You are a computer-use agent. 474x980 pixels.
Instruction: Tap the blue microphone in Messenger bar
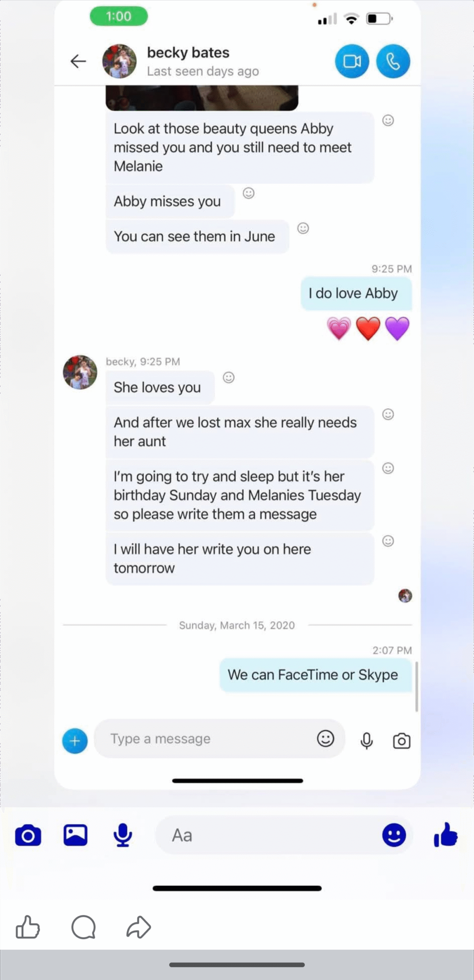point(123,835)
